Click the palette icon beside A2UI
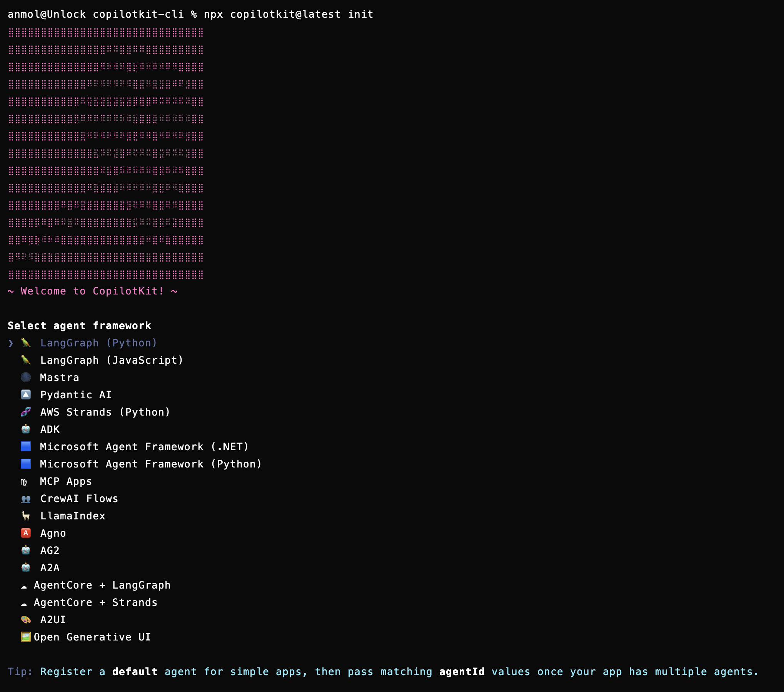This screenshot has width=784, height=692. click(x=26, y=619)
